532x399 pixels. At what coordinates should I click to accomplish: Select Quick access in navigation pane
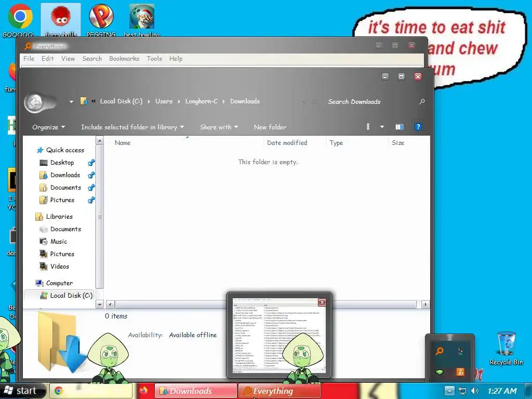pyautogui.click(x=65, y=150)
